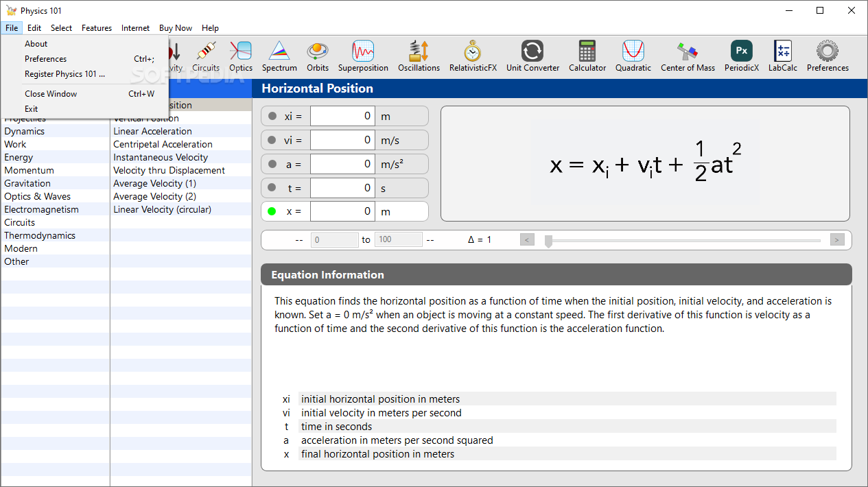Open the LabCalc tool
Screen dimensions: 868x487
click(783, 56)
